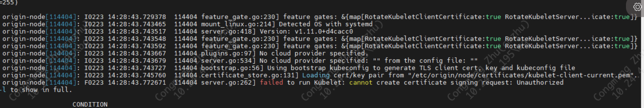The width and height of the screenshot is (644, 108).
Task: Click the "CONDITION" column header
Action: tap(90, 105)
